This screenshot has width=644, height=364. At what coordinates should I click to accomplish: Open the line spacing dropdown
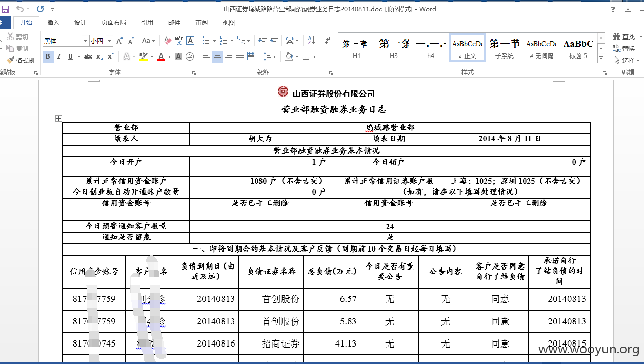(270, 56)
